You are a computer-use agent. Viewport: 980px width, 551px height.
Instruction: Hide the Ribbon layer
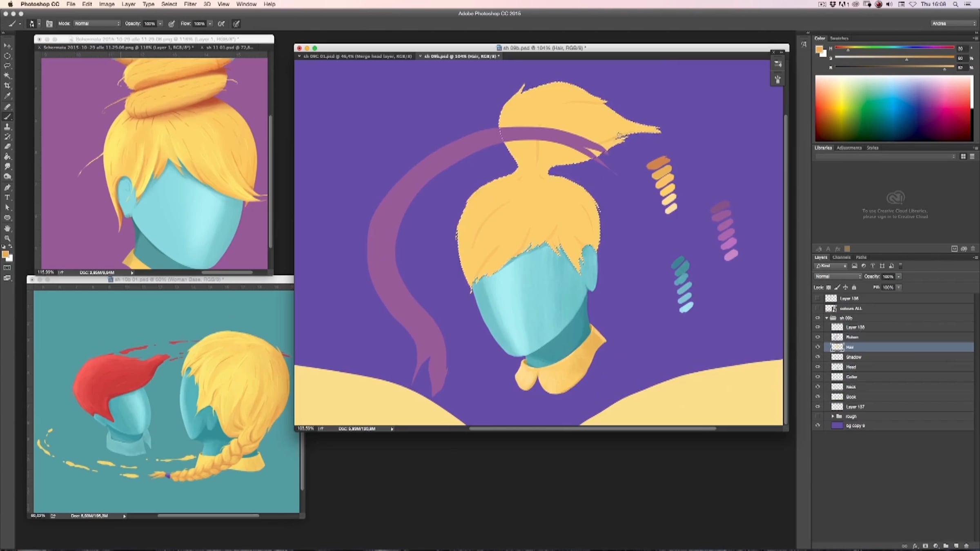(x=817, y=337)
